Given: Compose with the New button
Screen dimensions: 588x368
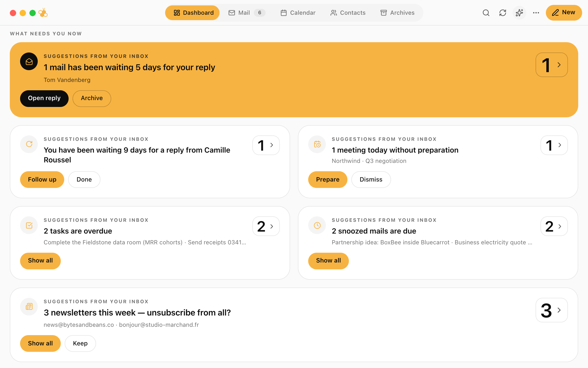Looking at the screenshot, I should (x=564, y=13).
